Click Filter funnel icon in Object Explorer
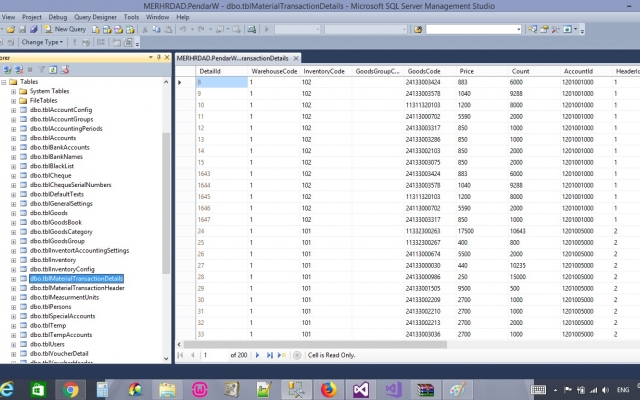Screen dimensions: 640x400 41,70
